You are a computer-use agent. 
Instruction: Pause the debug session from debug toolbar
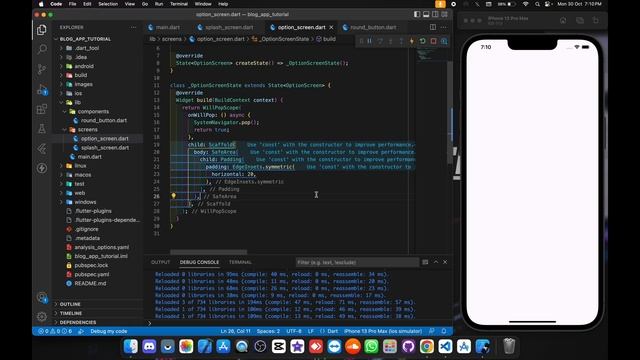369,41
